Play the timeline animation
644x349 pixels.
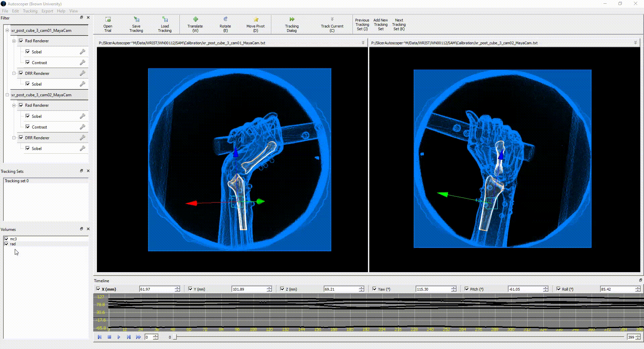119,337
